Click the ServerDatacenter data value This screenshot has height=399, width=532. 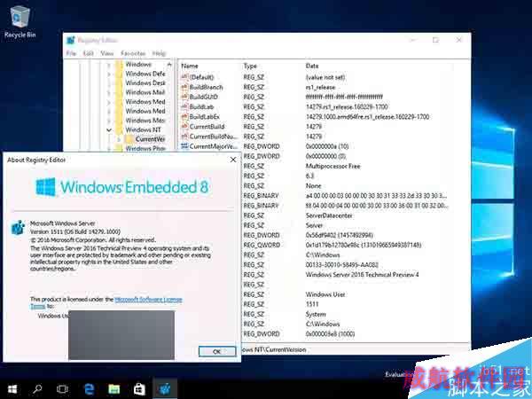329,215
